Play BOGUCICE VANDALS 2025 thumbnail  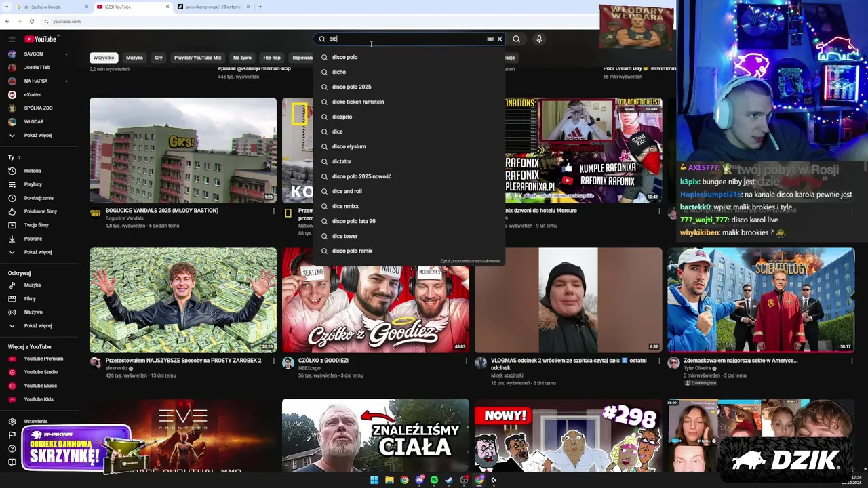[183, 150]
